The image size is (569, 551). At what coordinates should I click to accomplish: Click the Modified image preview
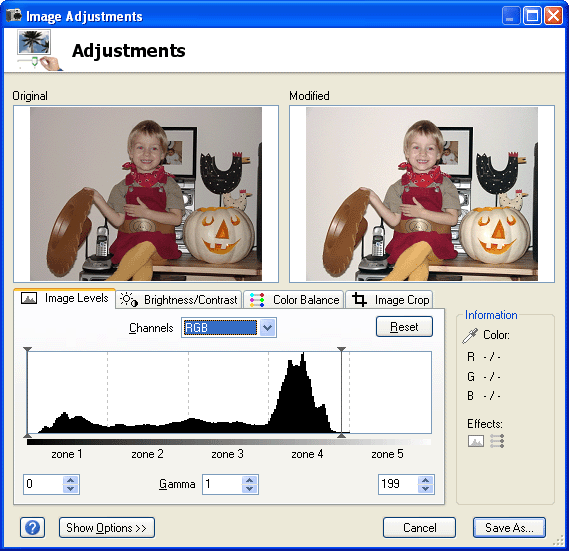click(x=422, y=194)
